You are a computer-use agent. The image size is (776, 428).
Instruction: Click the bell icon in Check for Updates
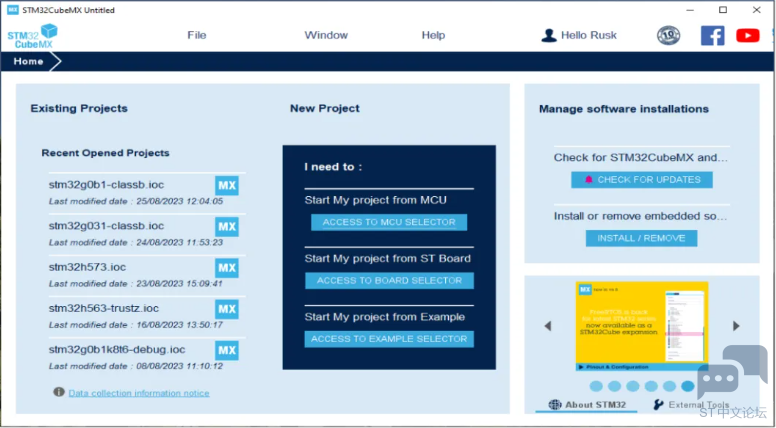point(588,180)
